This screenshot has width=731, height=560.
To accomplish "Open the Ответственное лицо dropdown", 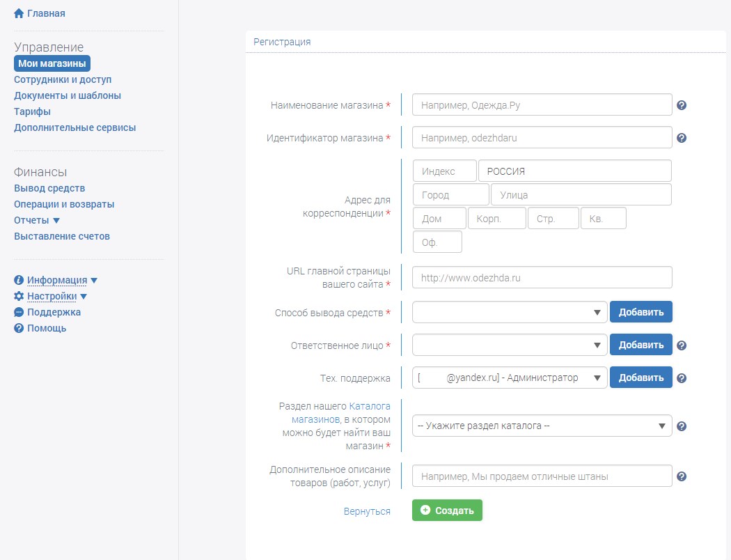I will point(510,345).
